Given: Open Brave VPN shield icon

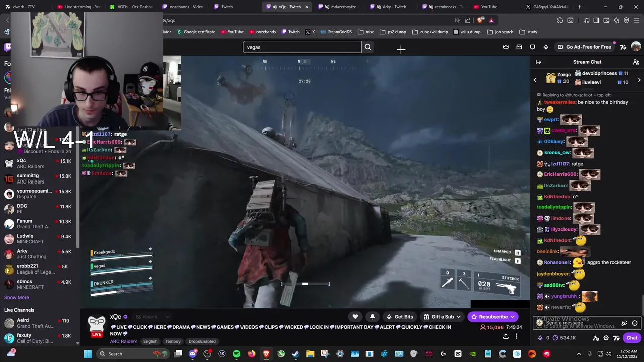Looking at the screenshot, I should click(626, 20).
